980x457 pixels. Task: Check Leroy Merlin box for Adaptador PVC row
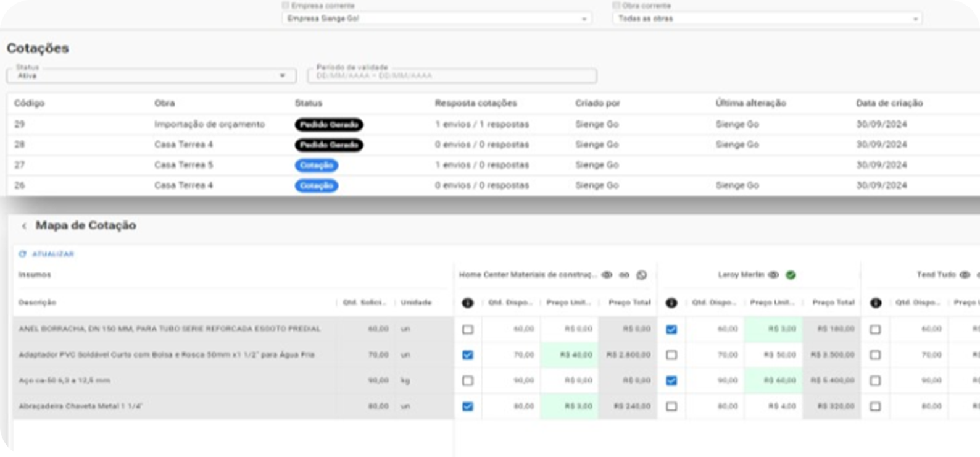click(671, 355)
